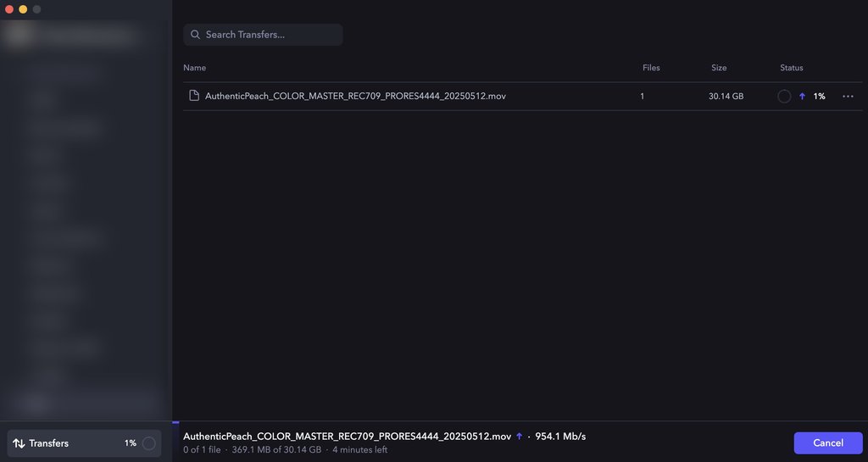The image size is (868, 462).
Task: Click the upload arrow in the Status column
Action: [802, 97]
